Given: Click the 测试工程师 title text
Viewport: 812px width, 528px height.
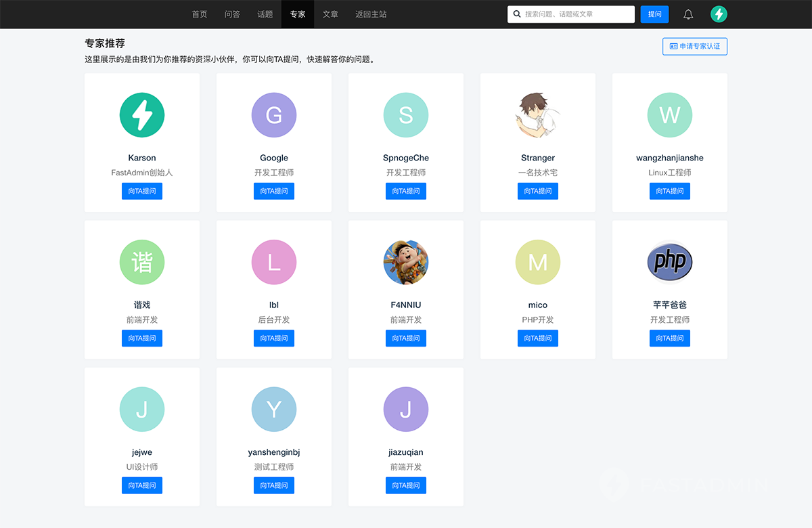Looking at the screenshot, I should click(274, 467).
